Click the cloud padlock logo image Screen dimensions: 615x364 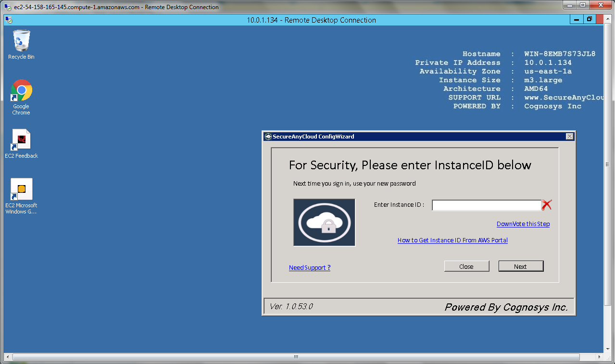point(324,222)
